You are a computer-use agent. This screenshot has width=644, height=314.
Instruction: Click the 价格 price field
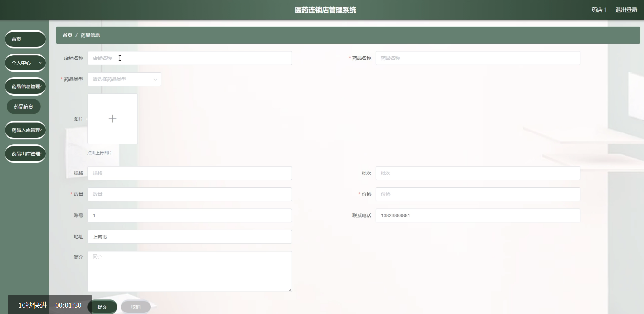pos(477,194)
